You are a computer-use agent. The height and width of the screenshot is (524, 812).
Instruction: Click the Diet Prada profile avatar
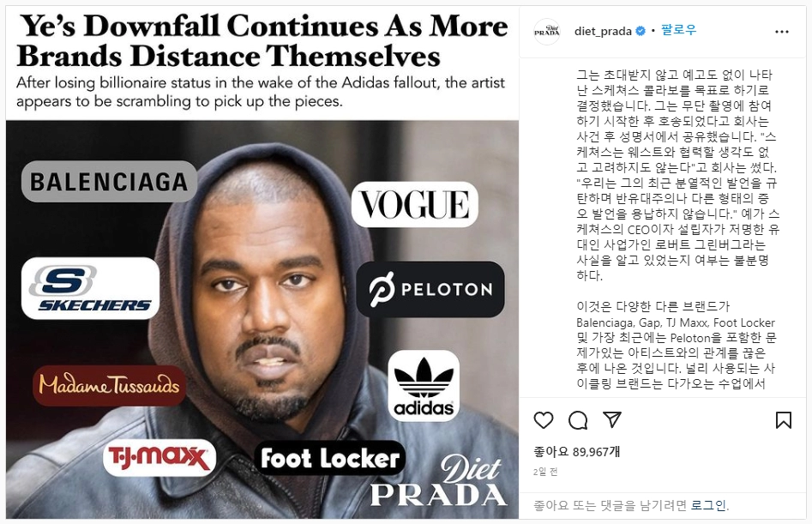[547, 32]
